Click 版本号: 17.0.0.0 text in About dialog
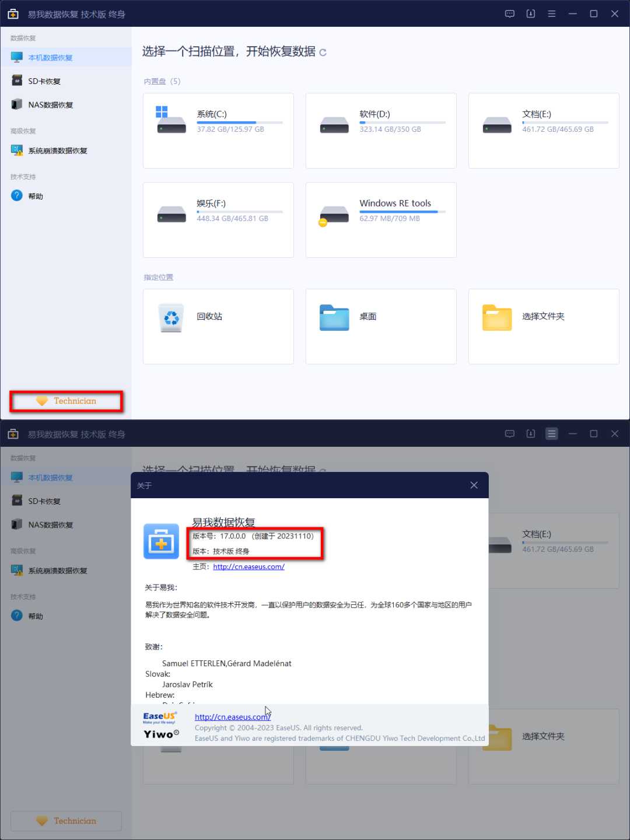Viewport: 630px width, 840px height. coord(253,536)
